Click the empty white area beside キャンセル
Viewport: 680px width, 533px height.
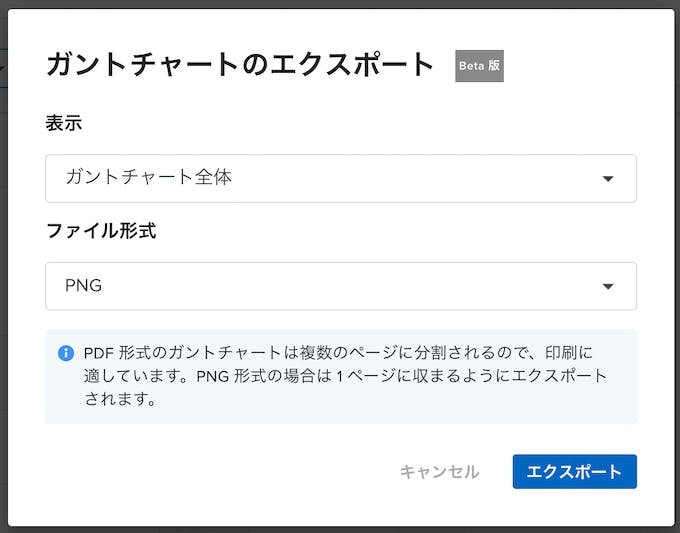coord(217,472)
